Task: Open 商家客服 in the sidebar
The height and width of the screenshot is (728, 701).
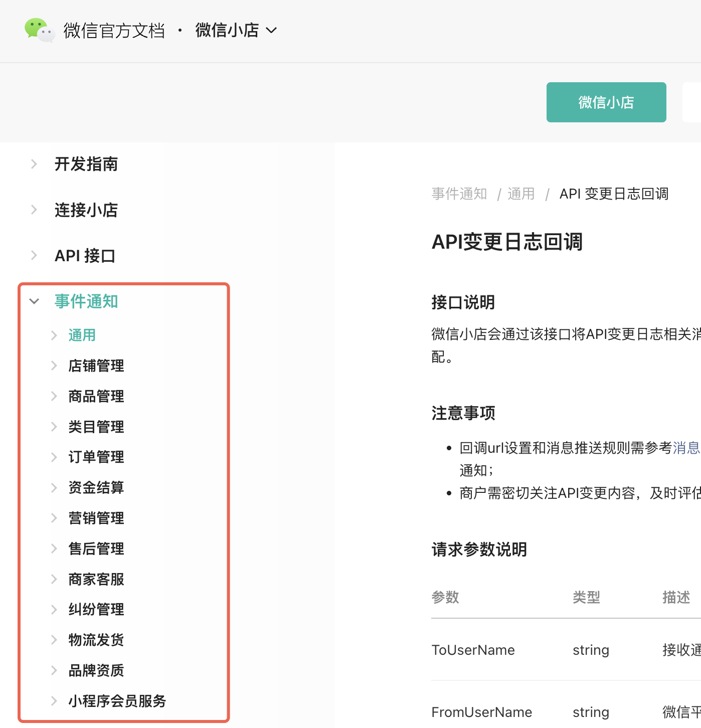Action: 96,579
